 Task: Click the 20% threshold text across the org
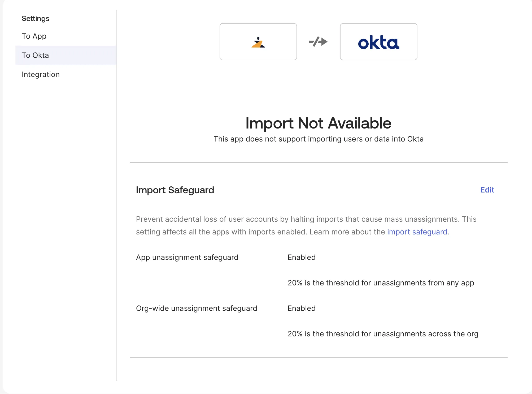[383, 334]
